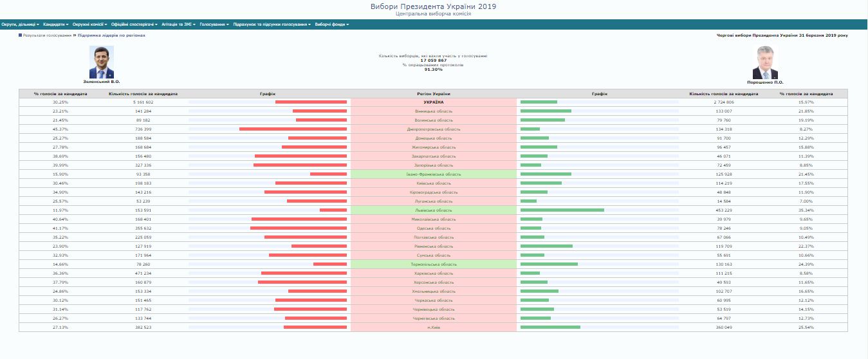Screen dimensions: 868x359
Task: Click the red bar in the УКРАЇНА row
Action: 311,102
